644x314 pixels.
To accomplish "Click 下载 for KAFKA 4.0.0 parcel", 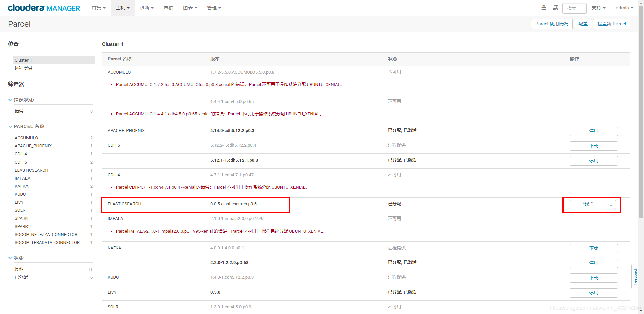I will pyautogui.click(x=593, y=248).
